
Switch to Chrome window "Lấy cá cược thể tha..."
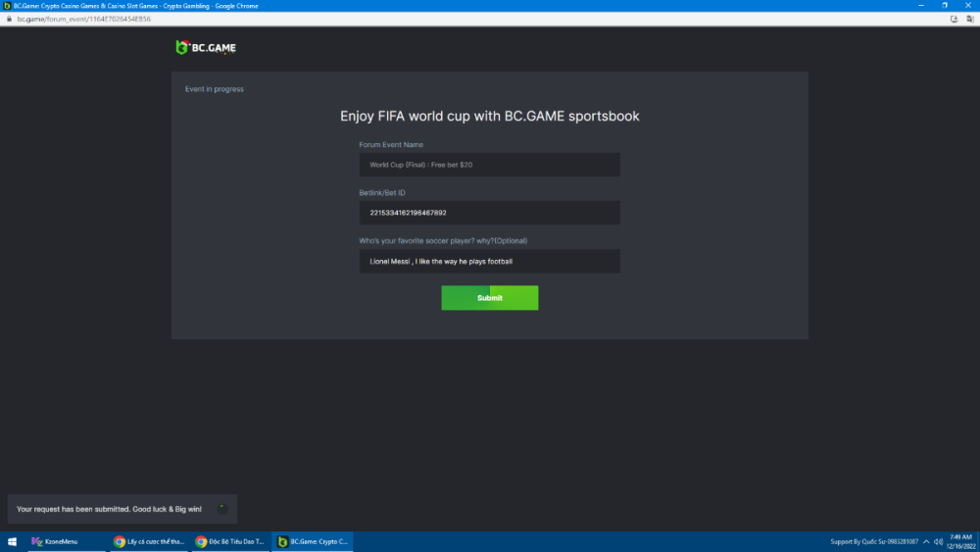[148, 541]
